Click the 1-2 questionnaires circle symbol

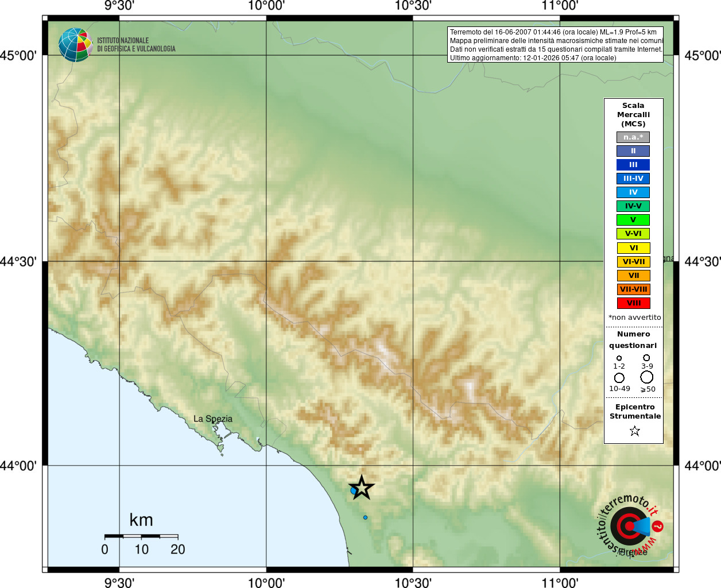619,358
